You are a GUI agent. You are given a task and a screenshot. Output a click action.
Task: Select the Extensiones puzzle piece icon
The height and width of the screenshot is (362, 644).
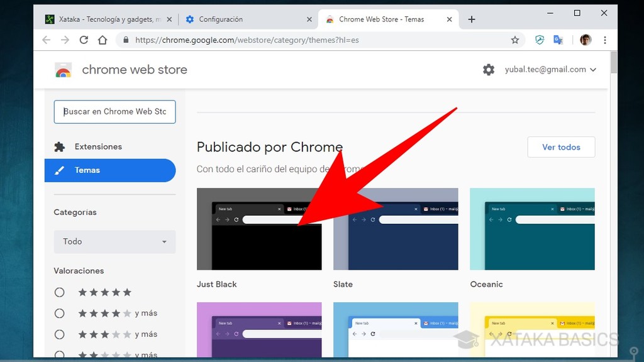point(60,146)
